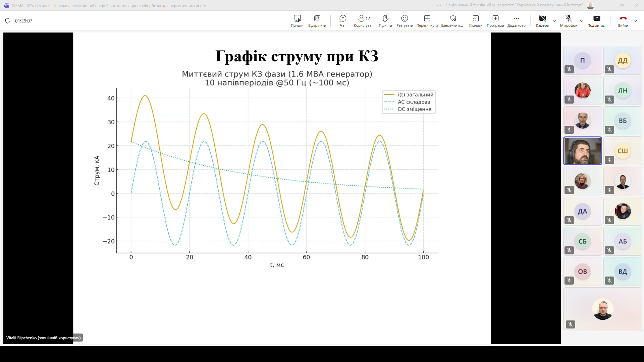Open participants list showing 17 users
Image resolution: width=644 pixels, height=362 pixels.
[364, 20]
